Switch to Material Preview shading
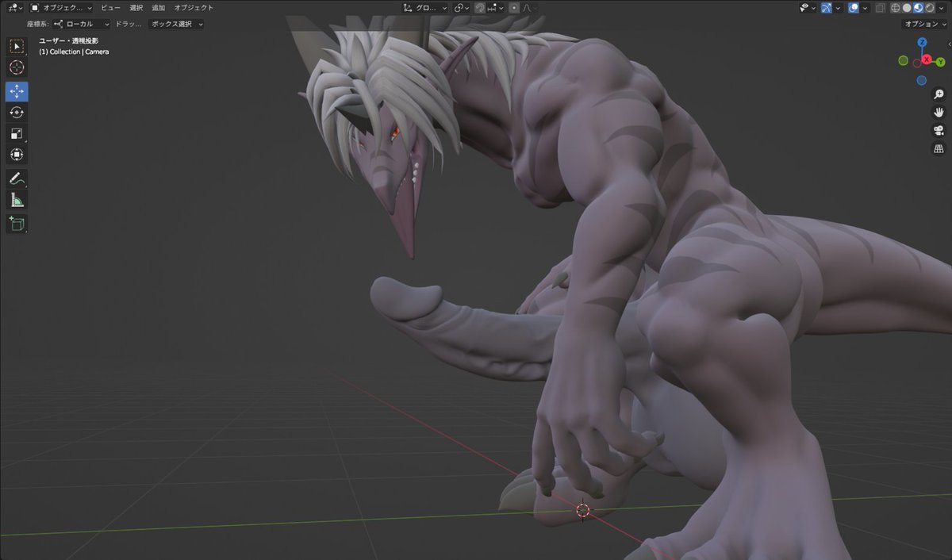This screenshot has height=560, width=952. click(x=918, y=8)
